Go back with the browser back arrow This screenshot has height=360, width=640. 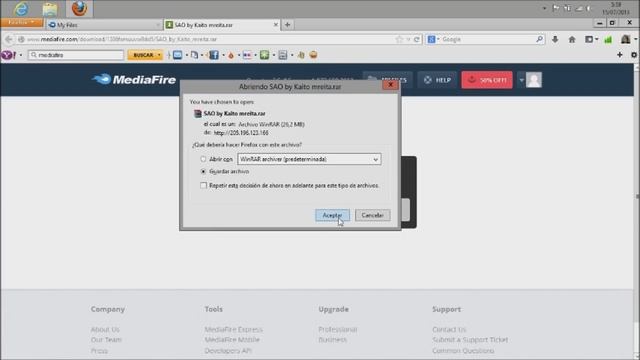9,40
